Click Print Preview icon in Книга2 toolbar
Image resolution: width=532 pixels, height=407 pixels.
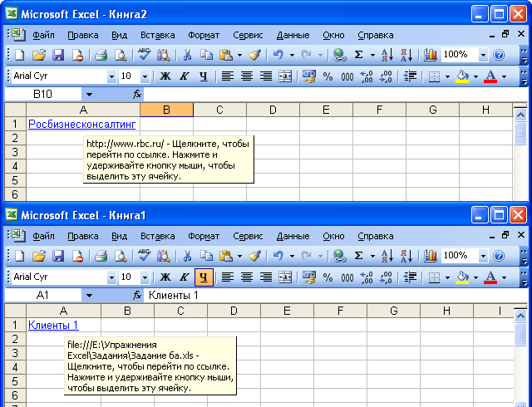pos(121,55)
